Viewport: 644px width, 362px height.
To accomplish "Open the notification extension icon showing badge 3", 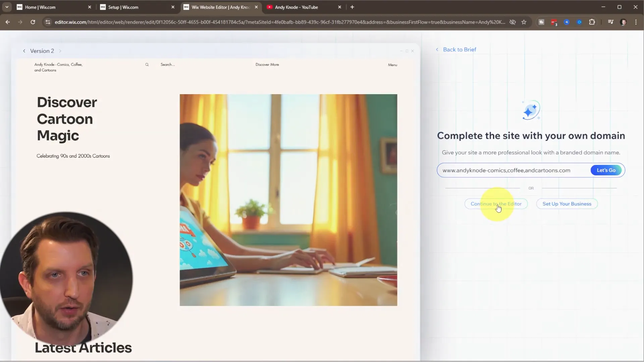I will (x=554, y=22).
